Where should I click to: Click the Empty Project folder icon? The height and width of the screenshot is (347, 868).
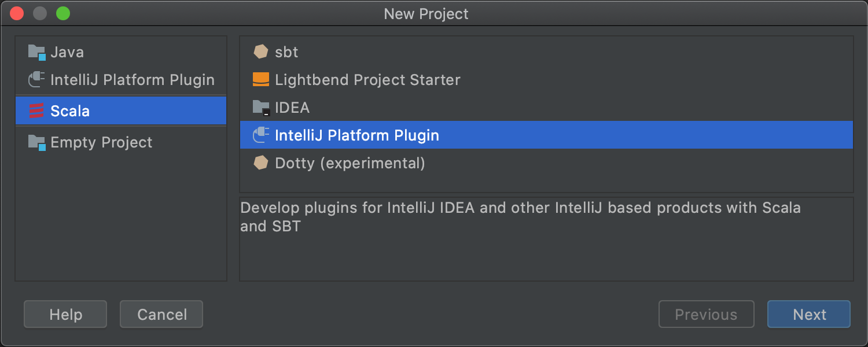[x=36, y=142]
